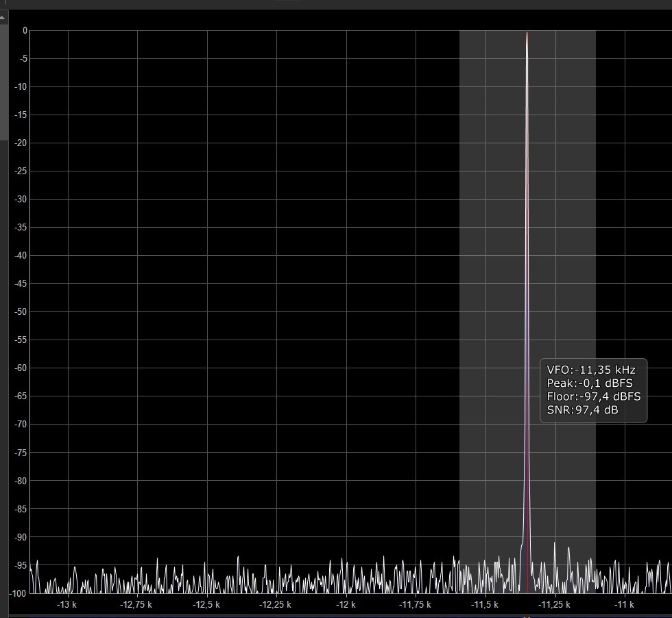672x618 pixels.
Task: Click the SNR:97,4 dB readout text
Action: coord(582,410)
